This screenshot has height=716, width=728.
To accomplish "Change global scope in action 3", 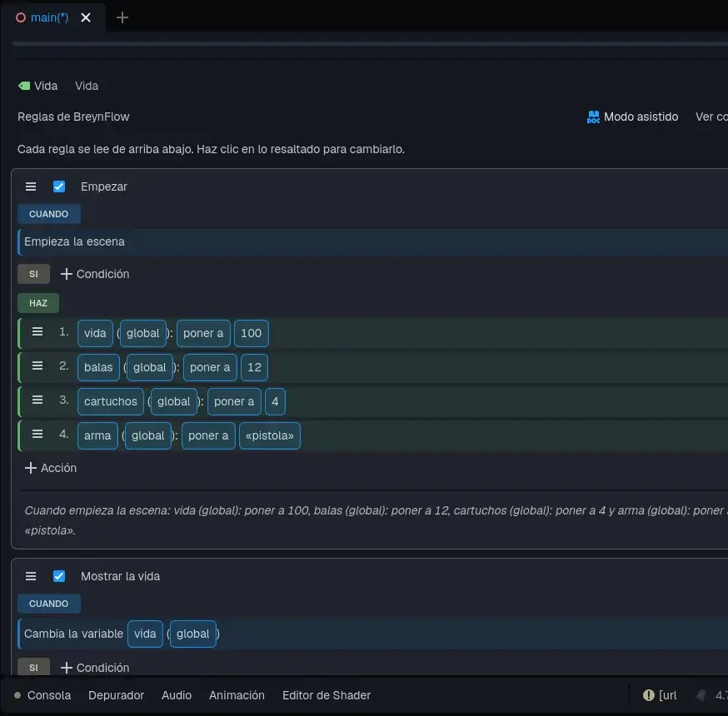I will (x=173, y=401).
